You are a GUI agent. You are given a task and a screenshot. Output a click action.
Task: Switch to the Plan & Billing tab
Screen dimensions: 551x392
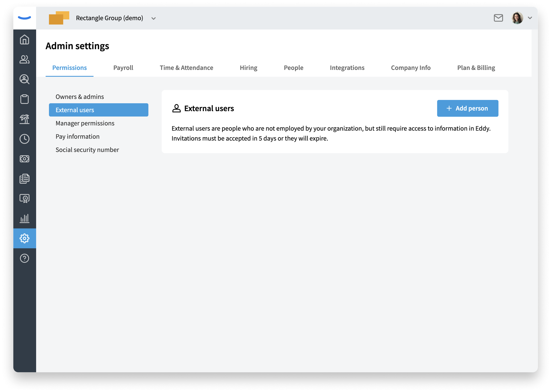(x=476, y=68)
